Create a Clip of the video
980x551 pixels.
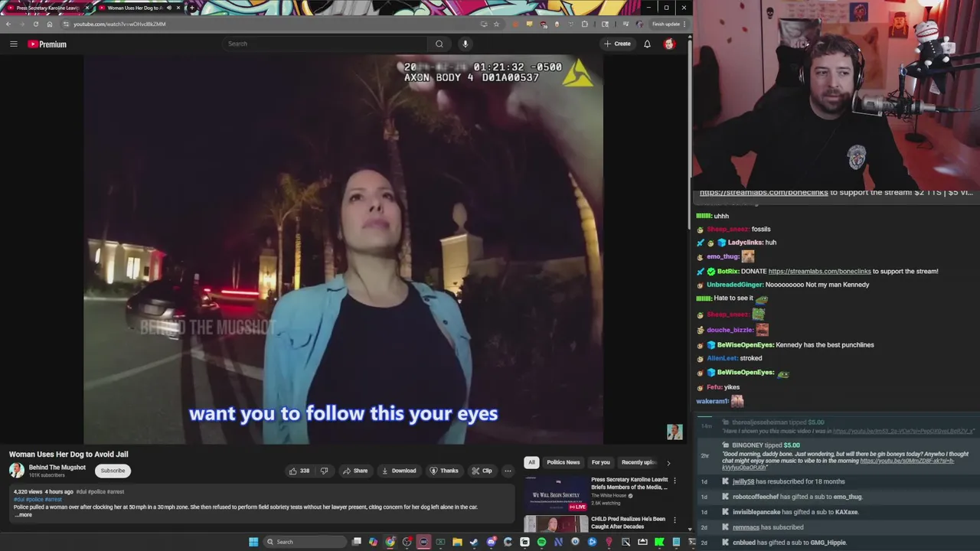point(482,471)
